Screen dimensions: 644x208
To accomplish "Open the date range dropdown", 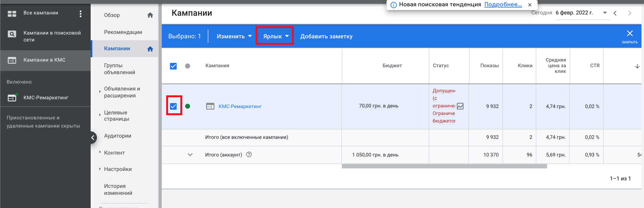I will [x=605, y=13].
